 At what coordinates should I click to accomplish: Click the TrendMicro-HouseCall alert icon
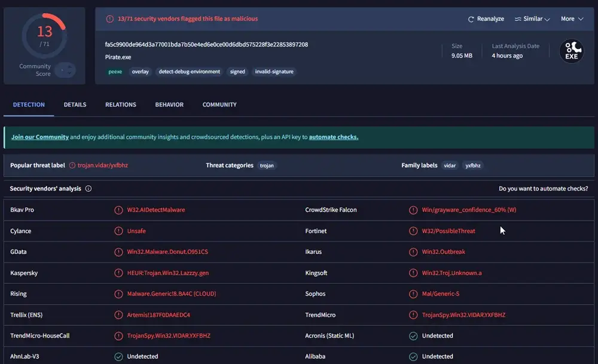(118, 336)
